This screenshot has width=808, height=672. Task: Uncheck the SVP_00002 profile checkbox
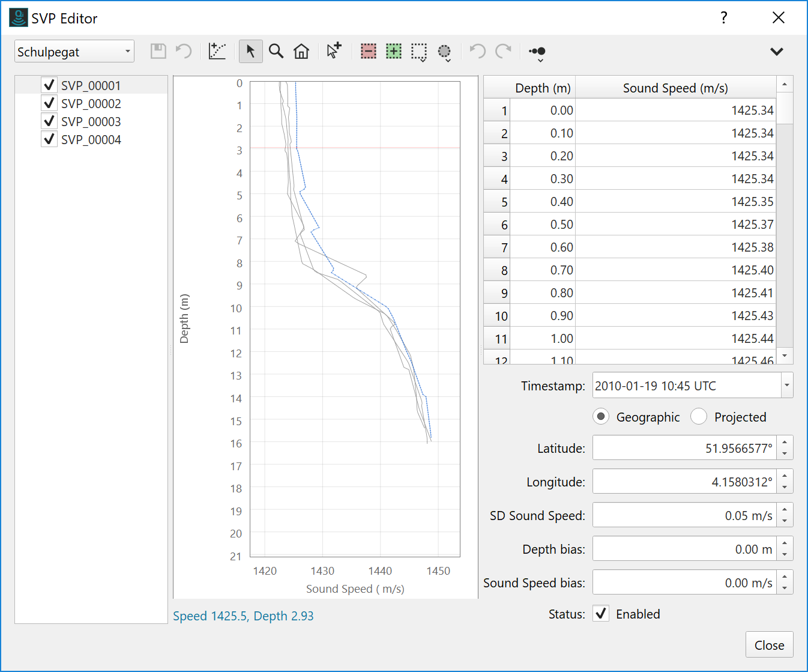(49, 103)
